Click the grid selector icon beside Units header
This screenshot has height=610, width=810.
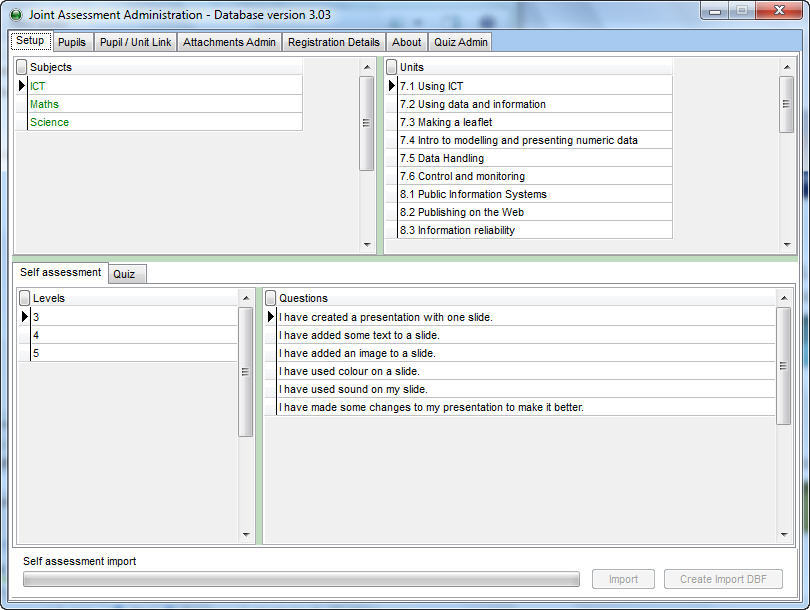click(391, 66)
